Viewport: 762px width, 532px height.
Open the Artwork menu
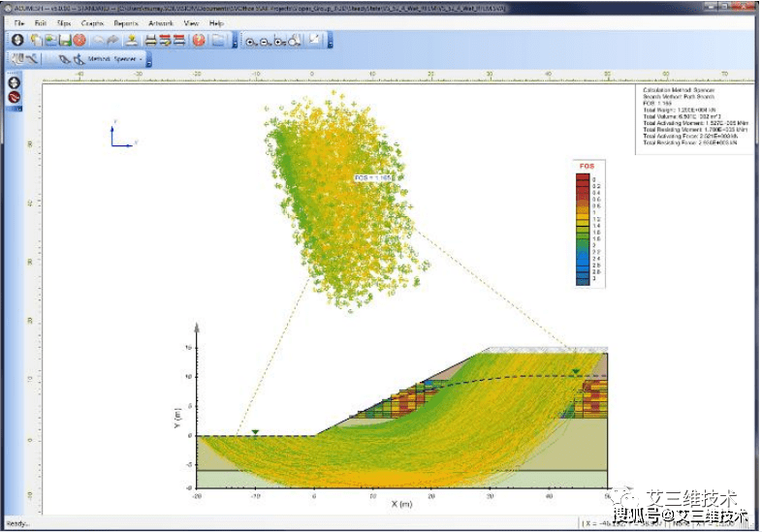160,22
